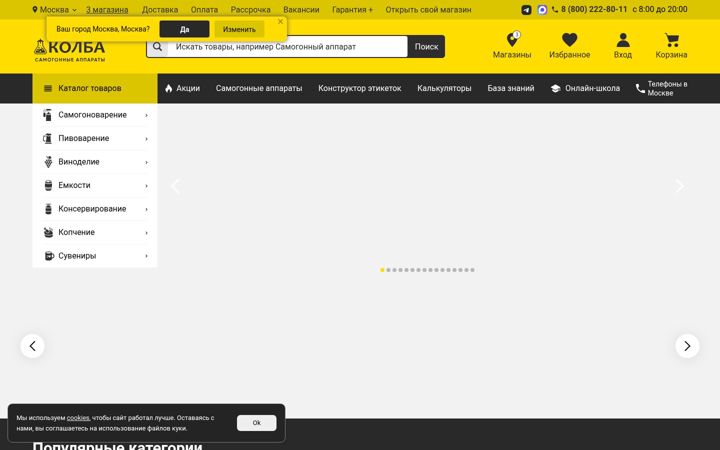Image resolution: width=720 pixels, height=450 pixels.
Task: Click graduation cap icon beside Онлайн-школа
Action: point(556,88)
